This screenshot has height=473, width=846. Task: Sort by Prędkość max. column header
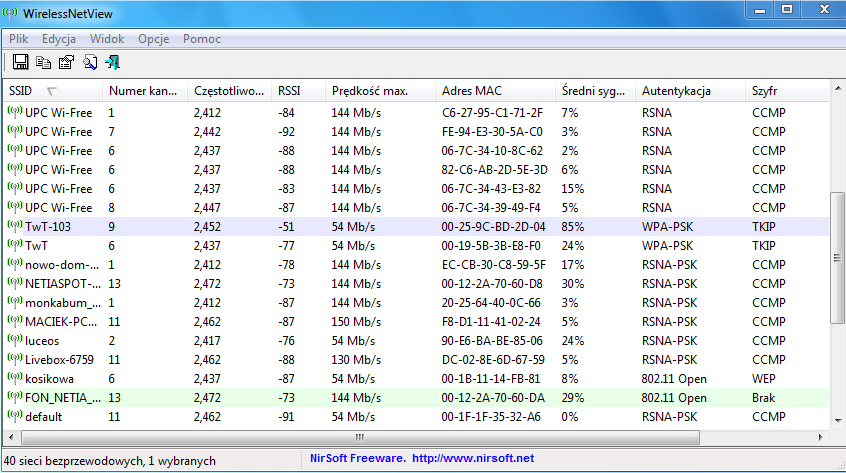[380, 91]
